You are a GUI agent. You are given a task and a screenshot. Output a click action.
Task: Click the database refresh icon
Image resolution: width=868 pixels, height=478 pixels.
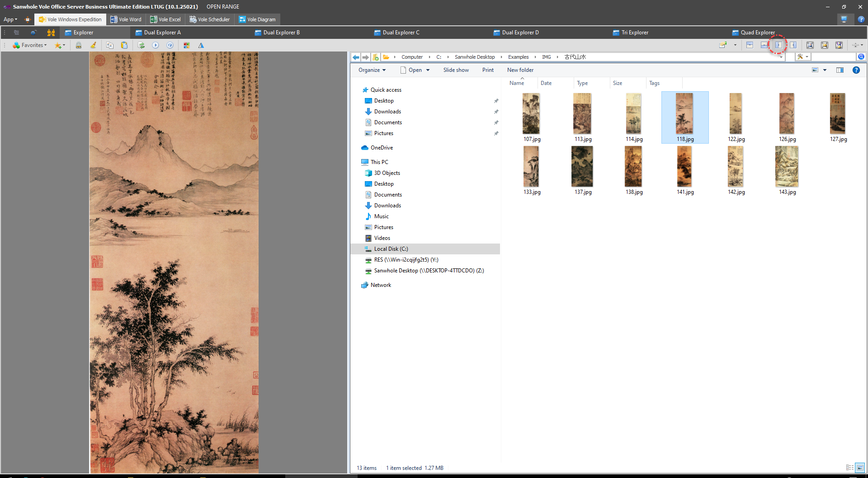[x=141, y=45]
